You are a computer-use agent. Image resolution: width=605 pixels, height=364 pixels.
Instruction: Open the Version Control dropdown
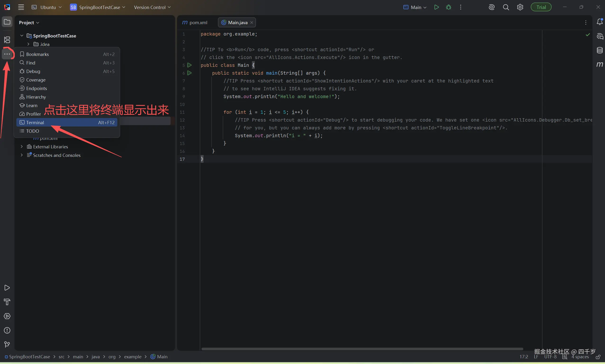point(152,7)
